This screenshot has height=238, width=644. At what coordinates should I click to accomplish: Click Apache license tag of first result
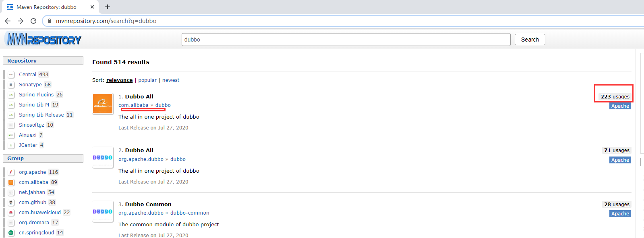click(x=620, y=106)
